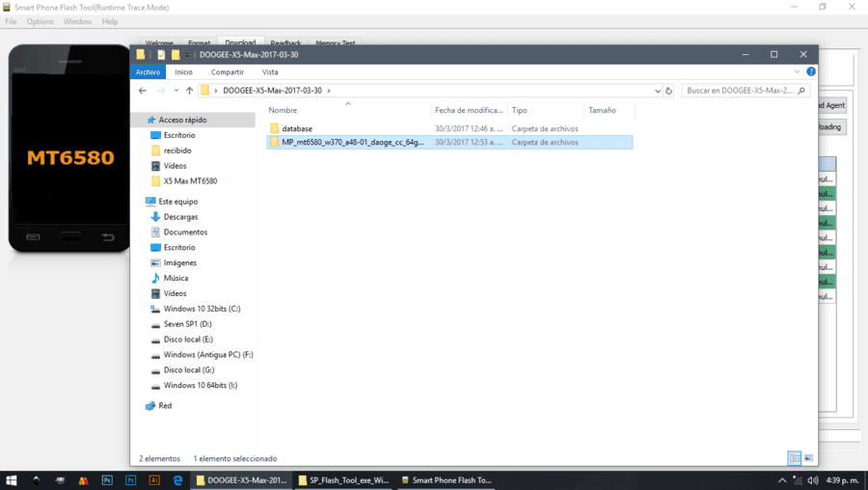Expand the ribbon chevron near help
This screenshot has width=868, height=490.
[798, 71]
